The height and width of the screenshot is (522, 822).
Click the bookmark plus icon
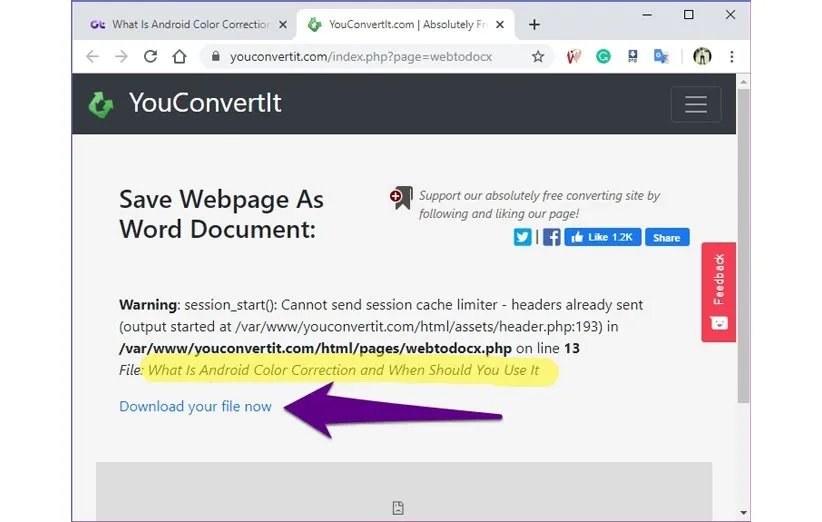coord(400,197)
